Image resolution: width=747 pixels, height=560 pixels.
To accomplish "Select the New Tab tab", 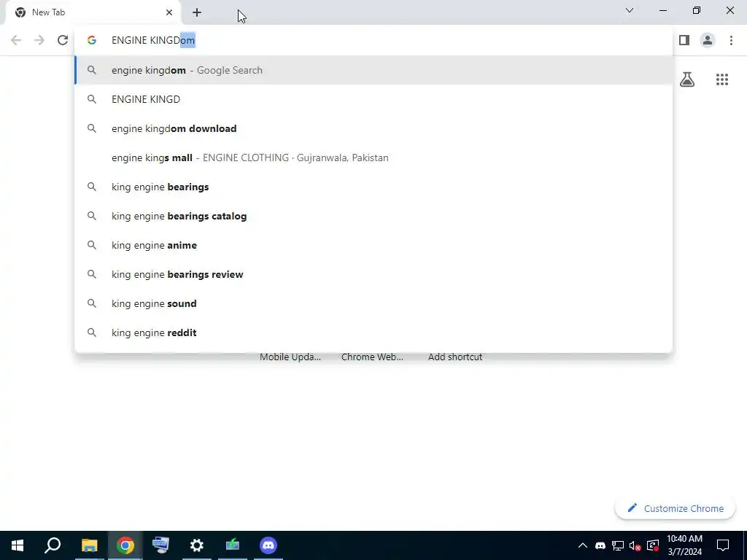I will point(93,12).
